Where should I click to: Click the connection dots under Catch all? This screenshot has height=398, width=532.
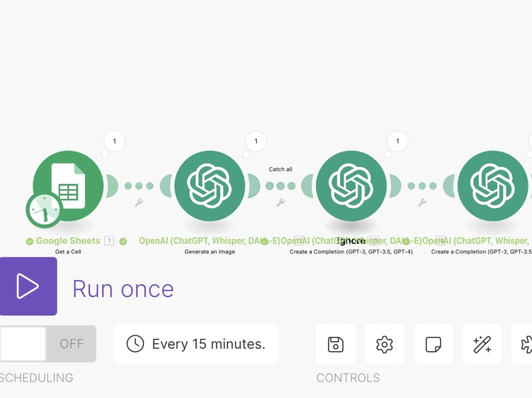pyautogui.click(x=280, y=186)
